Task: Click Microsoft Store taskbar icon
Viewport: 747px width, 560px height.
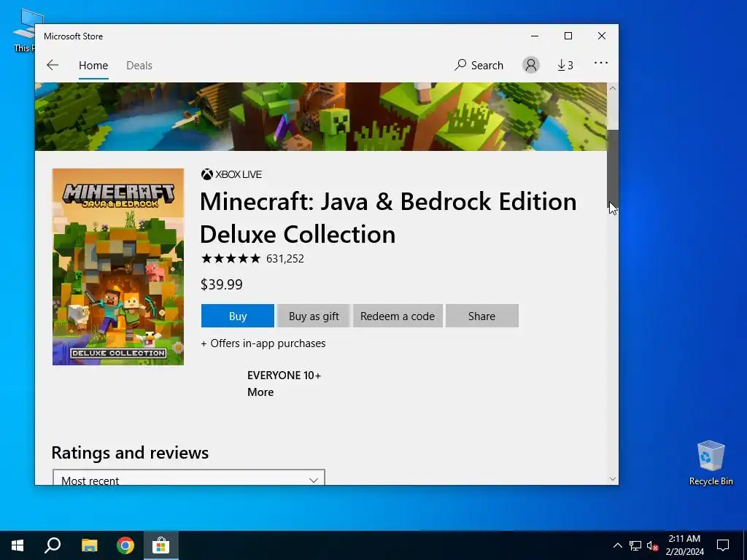Action: tap(161, 545)
